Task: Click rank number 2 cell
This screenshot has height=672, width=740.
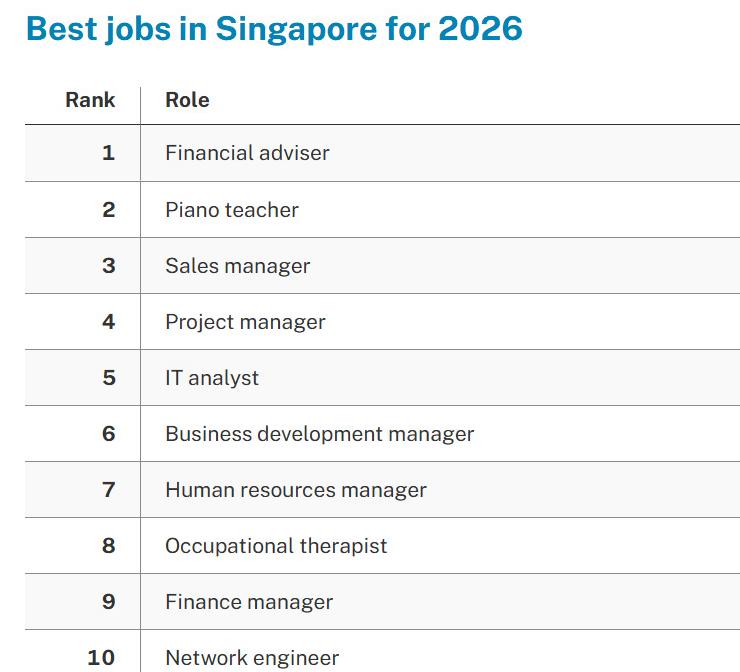Action: (x=108, y=210)
